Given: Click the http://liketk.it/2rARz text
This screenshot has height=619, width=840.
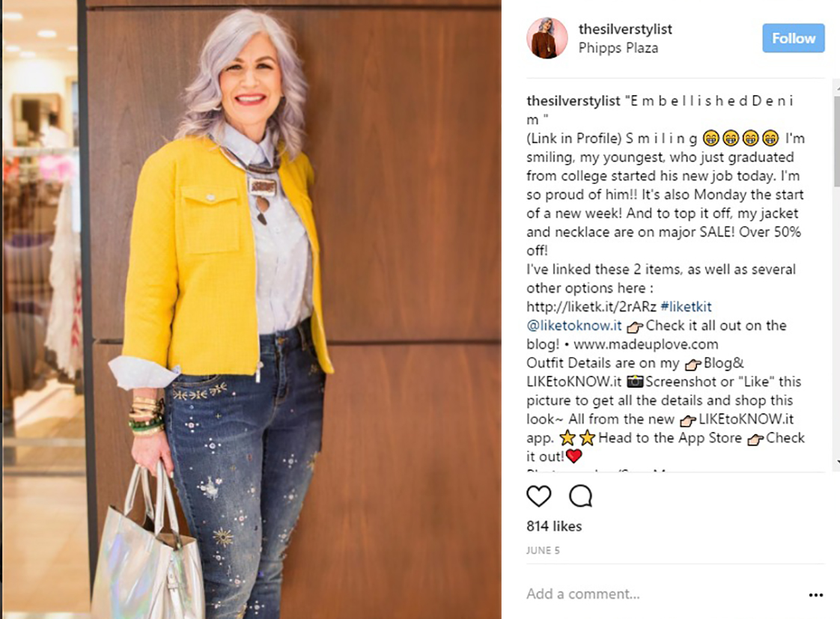Looking at the screenshot, I should pyautogui.click(x=591, y=307).
